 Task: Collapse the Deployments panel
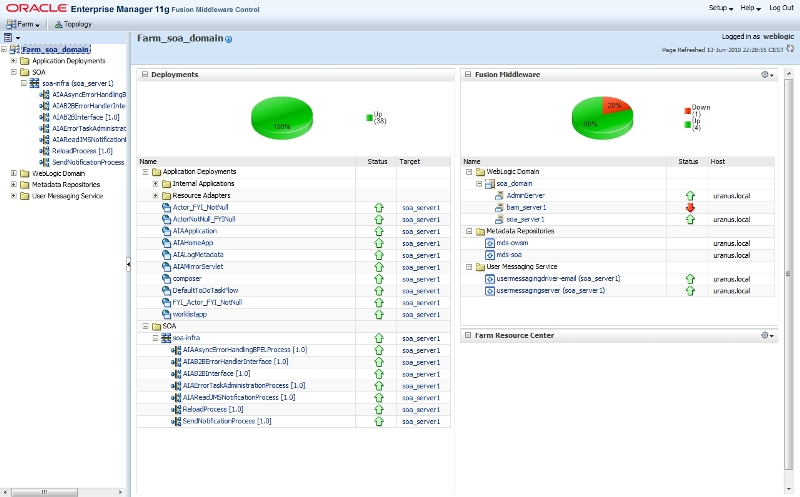[x=145, y=74]
